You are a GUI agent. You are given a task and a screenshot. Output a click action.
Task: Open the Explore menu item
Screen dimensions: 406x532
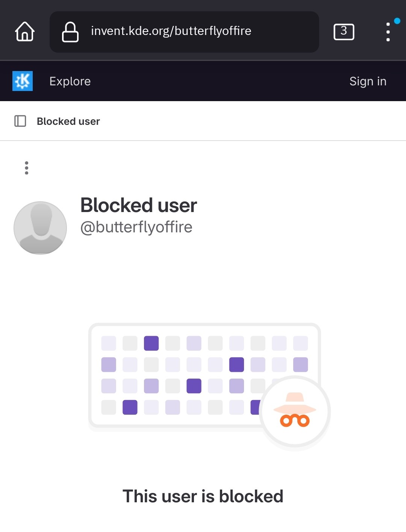pos(70,81)
